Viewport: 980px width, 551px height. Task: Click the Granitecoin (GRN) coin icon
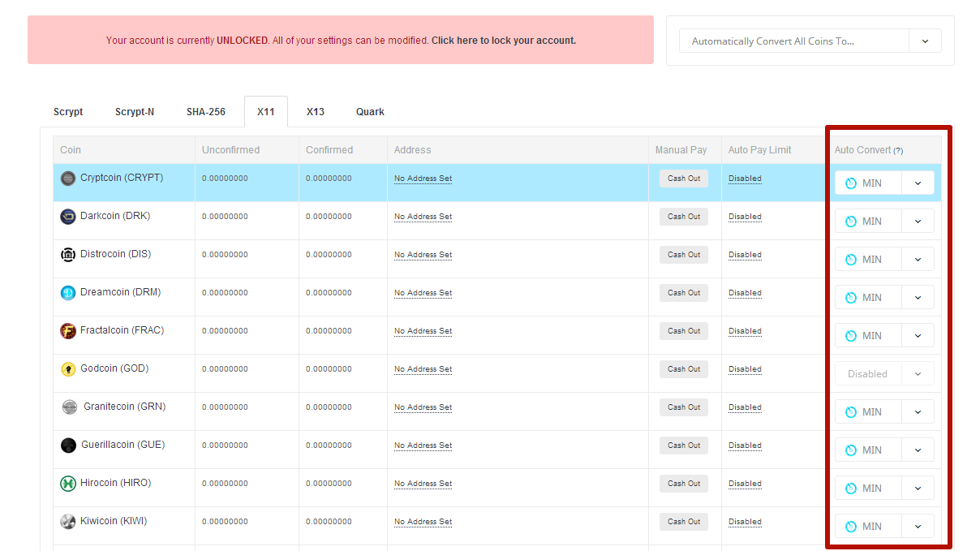click(70, 407)
